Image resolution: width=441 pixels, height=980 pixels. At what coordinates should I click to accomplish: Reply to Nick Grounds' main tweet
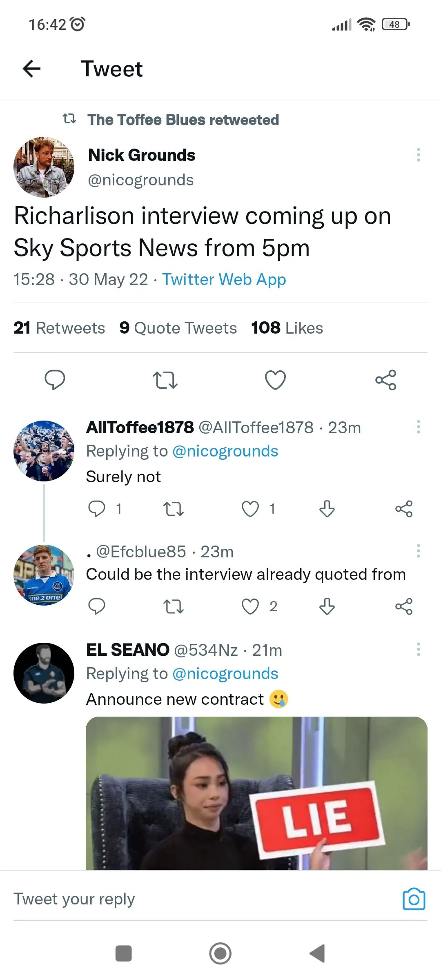pos(55,380)
